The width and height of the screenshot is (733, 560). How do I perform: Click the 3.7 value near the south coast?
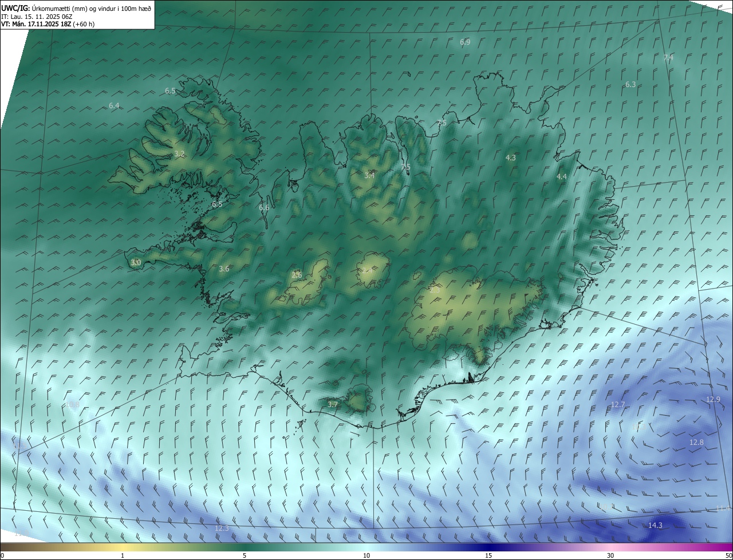(333, 404)
